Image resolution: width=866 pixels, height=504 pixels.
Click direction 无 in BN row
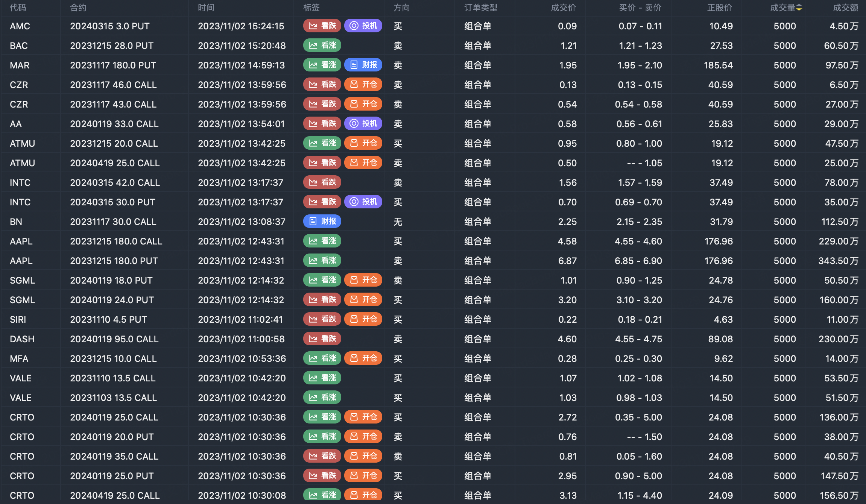(398, 222)
